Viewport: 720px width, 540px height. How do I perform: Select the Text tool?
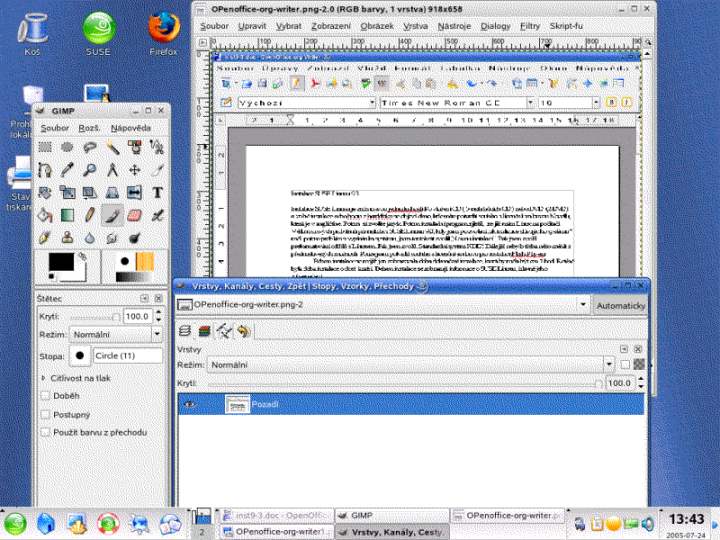tap(157, 192)
